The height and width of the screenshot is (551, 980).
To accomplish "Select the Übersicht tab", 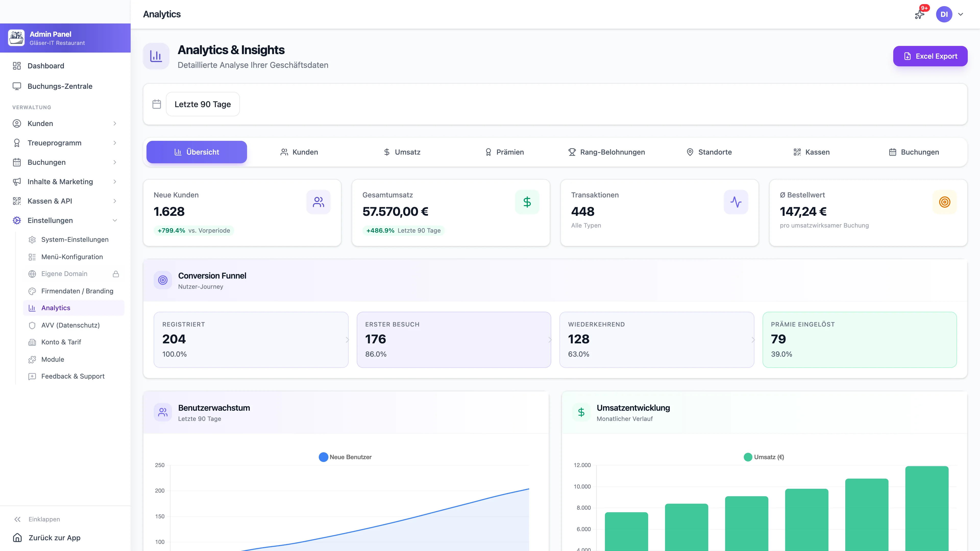I will [x=197, y=152].
